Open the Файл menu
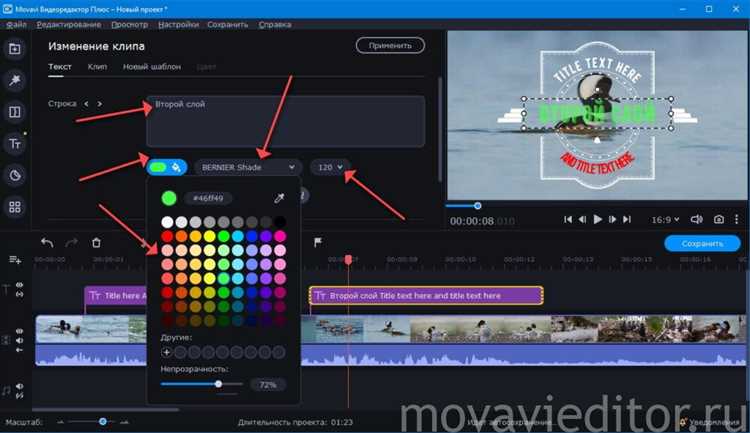The height and width of the screenshot is (433, 750). (x=16, y=24)
